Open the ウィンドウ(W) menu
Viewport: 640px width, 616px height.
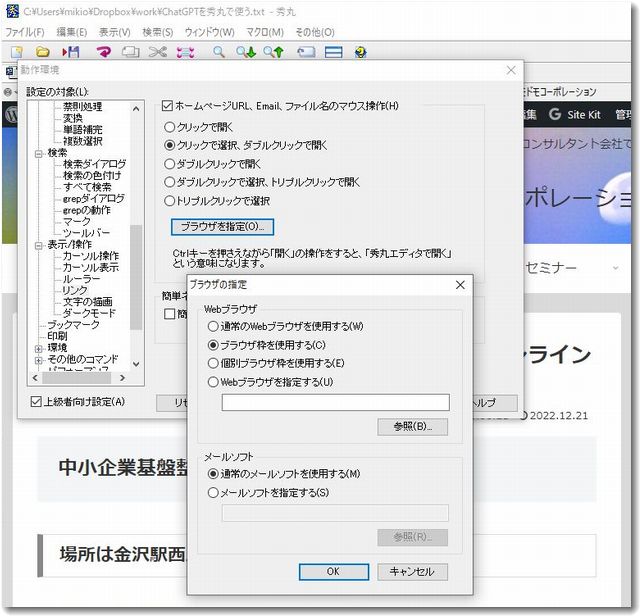(209, 32)
